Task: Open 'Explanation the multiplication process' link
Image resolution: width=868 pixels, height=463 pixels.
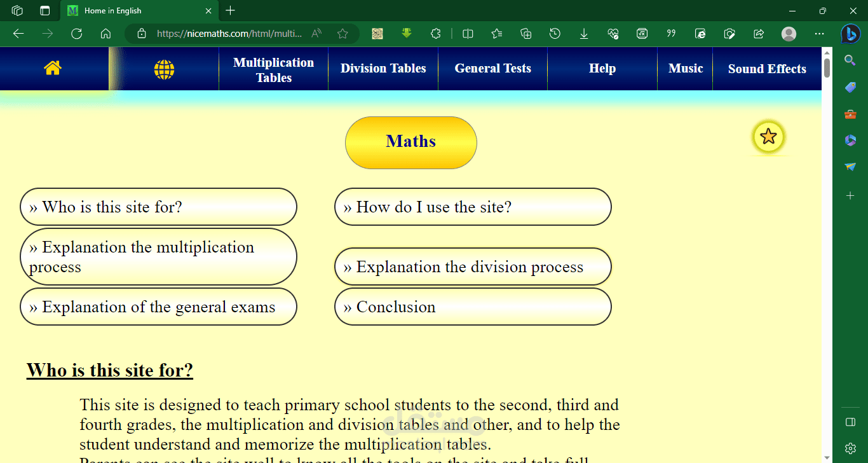Action: pyautogui.click(x=158, y=257)
